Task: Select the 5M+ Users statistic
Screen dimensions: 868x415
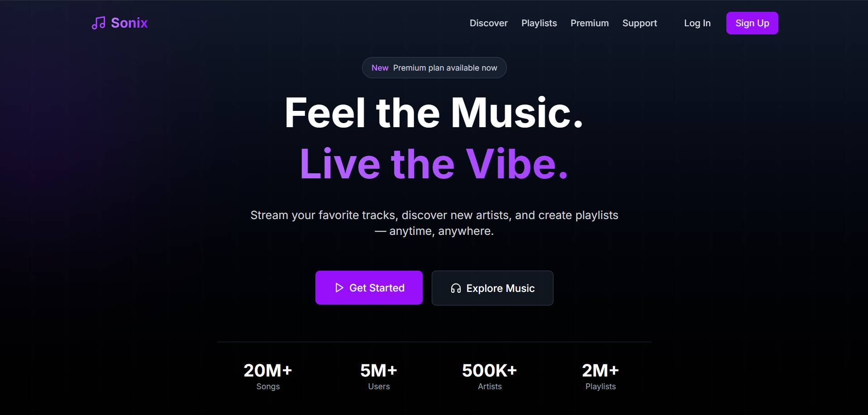Action: pos(379,376)
